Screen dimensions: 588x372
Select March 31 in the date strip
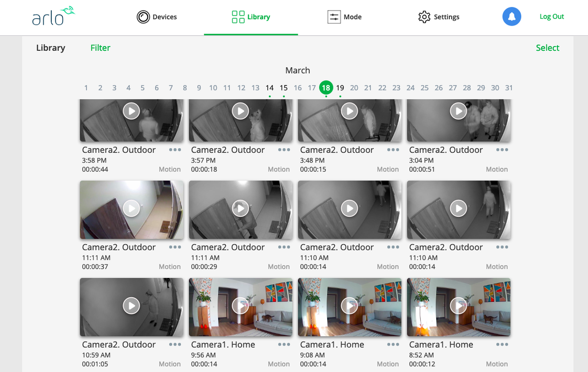(509, 88)
